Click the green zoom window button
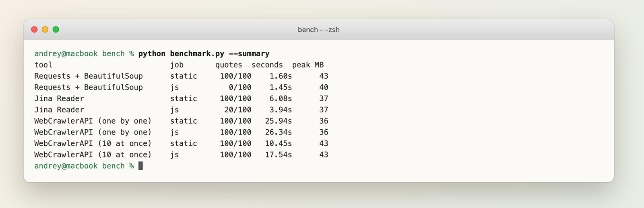Image resolution: width=644 pixels, height=208 pixels. (x=56, y=29)
